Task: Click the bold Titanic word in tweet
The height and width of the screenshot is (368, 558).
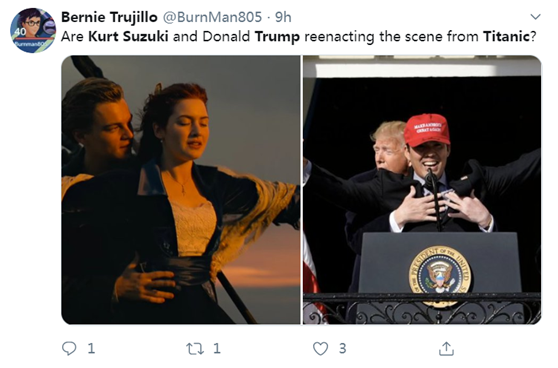Action: [506, 36]
